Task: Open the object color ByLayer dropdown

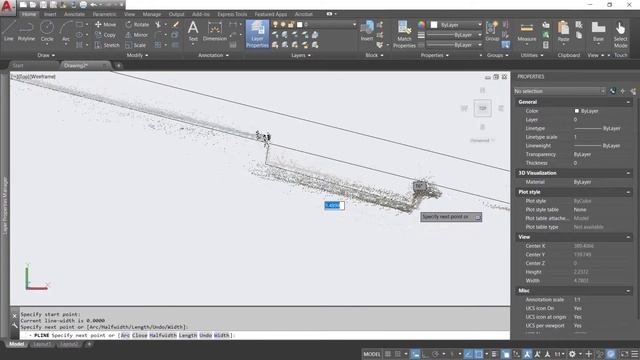Action: pyautogui.click(x=456, y=25)
